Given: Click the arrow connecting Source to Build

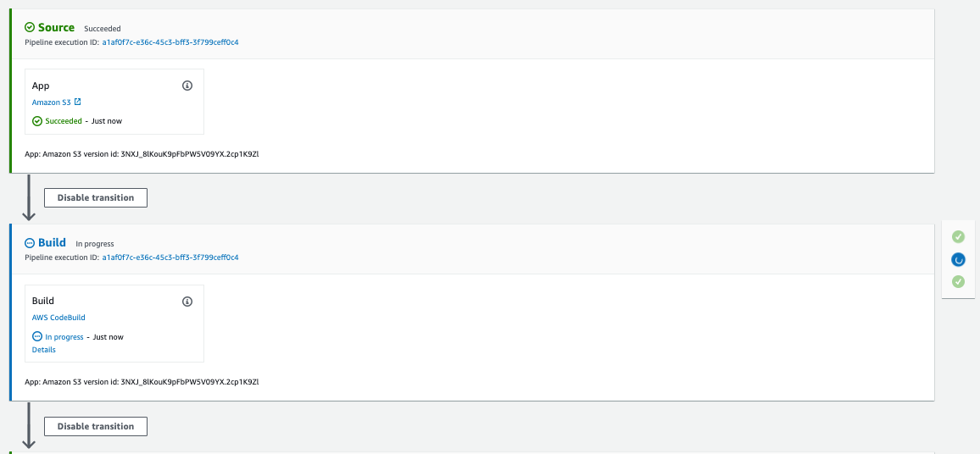Looking at the screenshot, I should click(x=28, y=197).
